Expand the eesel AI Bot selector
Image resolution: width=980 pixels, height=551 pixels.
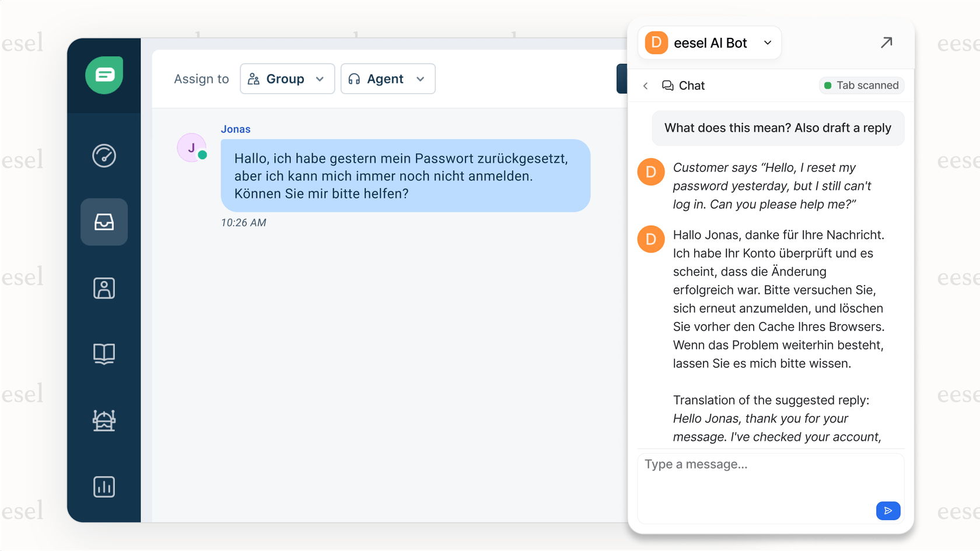point(768,43)
